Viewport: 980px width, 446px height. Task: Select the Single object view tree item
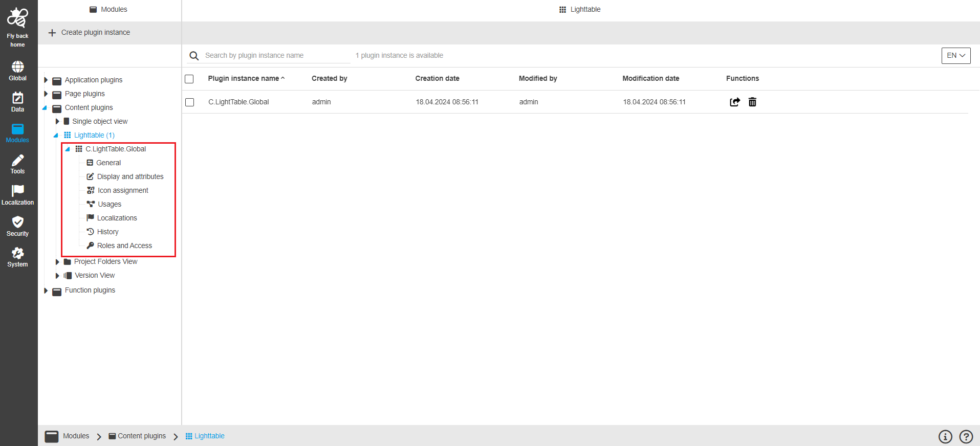pos(100,121)
